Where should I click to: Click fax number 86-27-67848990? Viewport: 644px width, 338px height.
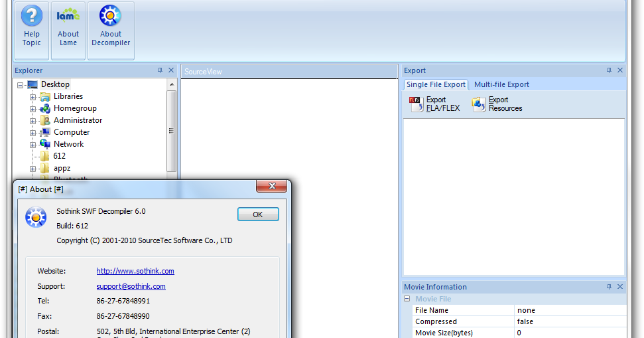pos(123,316)
